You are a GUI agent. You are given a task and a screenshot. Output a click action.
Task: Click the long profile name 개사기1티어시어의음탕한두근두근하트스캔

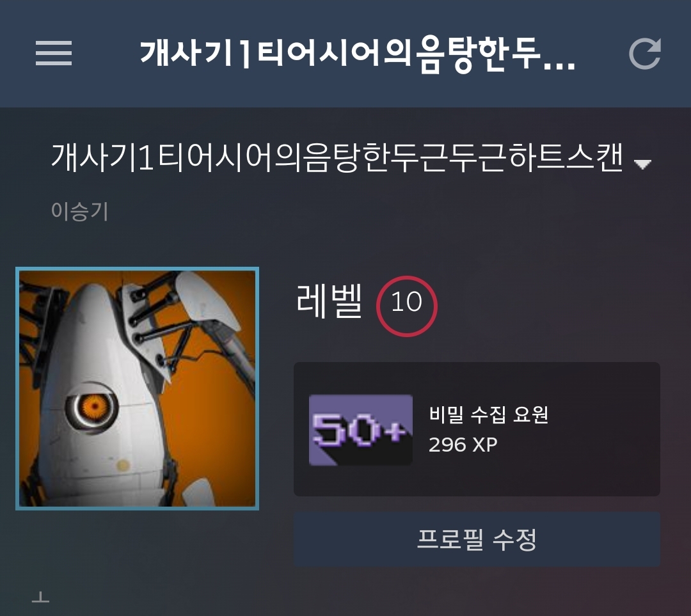click(x=337, y=157)
